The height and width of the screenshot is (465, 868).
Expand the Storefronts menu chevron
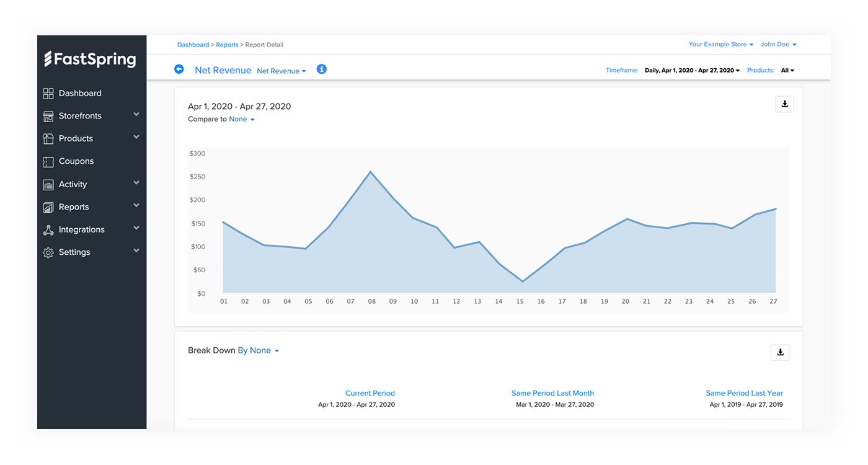click(x=136, y=115)
